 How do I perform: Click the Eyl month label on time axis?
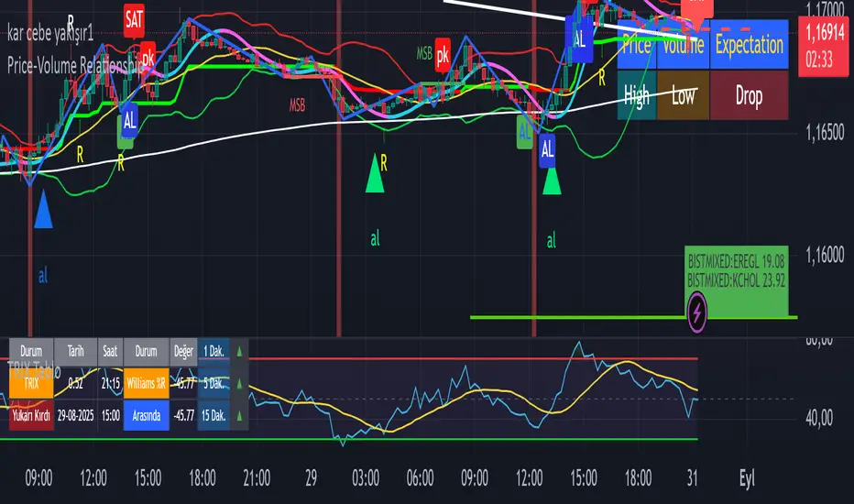coord(748,479)
